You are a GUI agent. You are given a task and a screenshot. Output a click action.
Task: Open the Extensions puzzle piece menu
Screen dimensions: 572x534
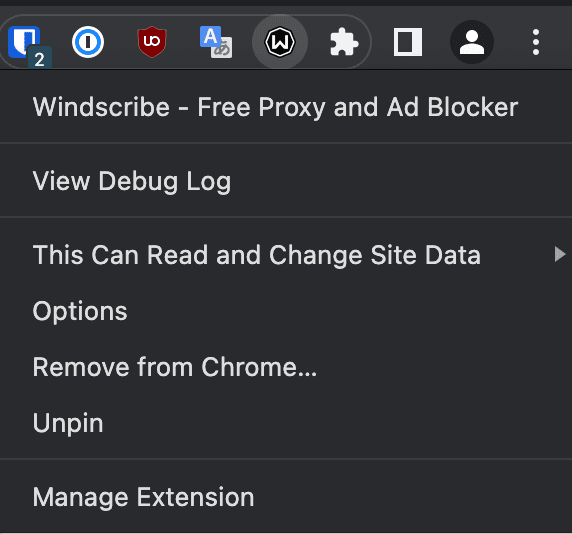(344, 42)
